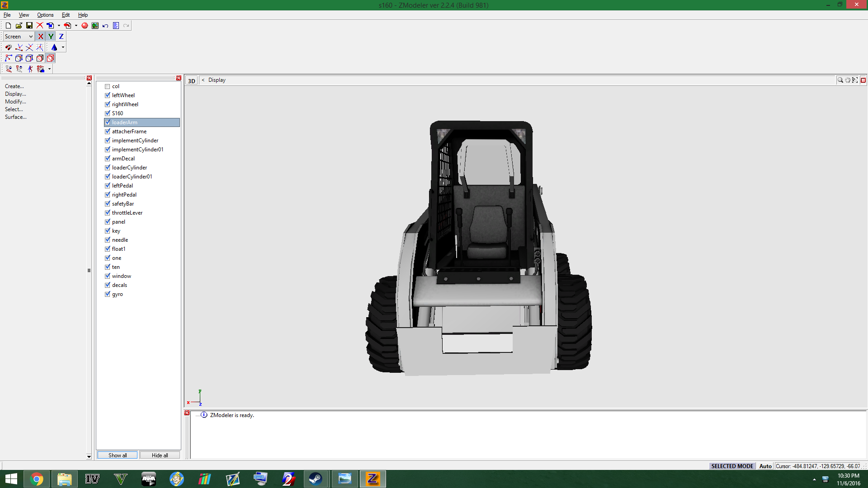Click the Undo arrow icon
Viewport: 868px width, 488px height.
105,26
